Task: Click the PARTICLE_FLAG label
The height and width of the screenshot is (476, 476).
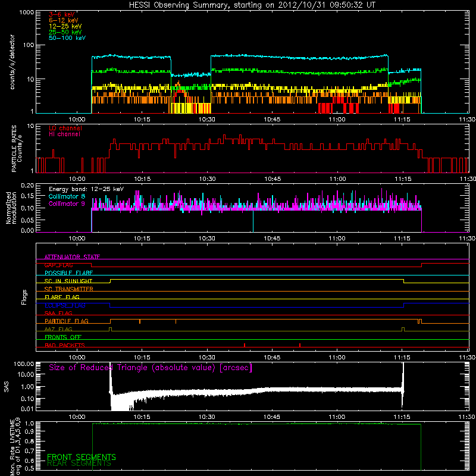Action: pos(67,321)
